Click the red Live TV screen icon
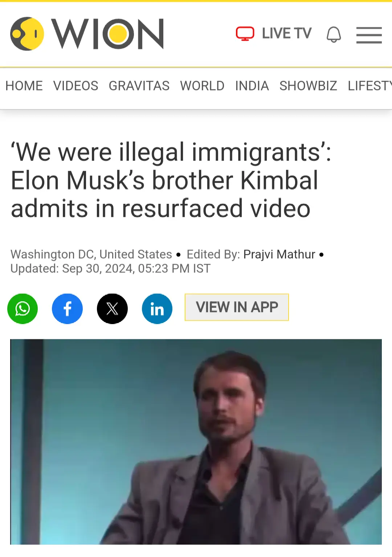This screenshot has height=557, width=392. [245, 34]
